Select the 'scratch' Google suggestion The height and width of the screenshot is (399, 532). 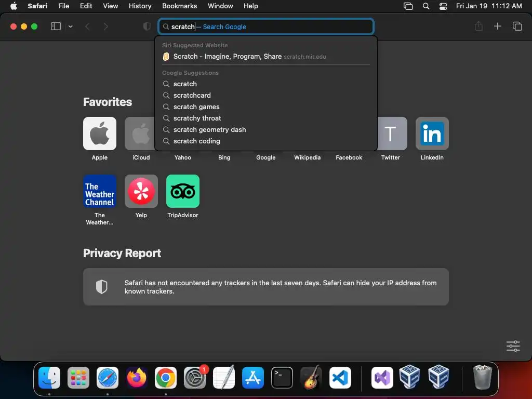pyautogui.click(x=266, y=84)
